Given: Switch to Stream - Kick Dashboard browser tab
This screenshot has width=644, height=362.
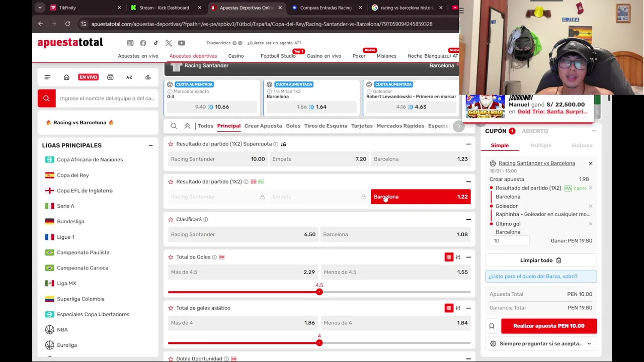Looking at the screenshot, I should pyautogui.click(x=164, y=8).
